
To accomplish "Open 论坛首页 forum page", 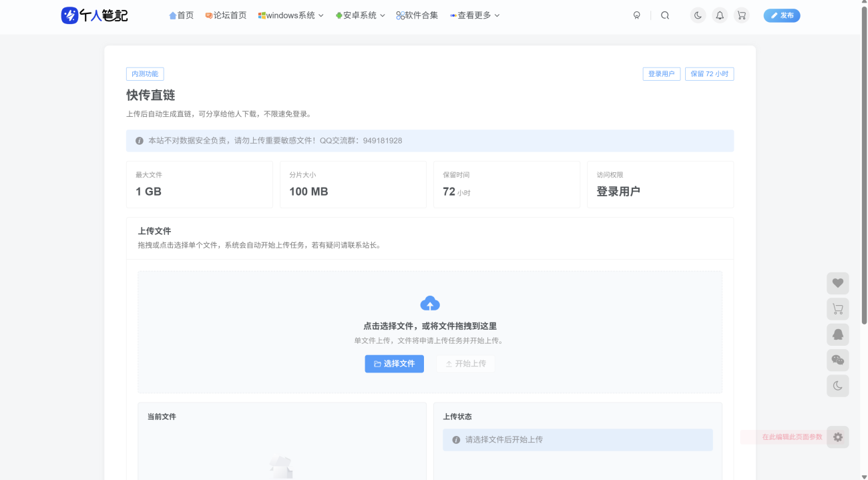I will [226, 15].
